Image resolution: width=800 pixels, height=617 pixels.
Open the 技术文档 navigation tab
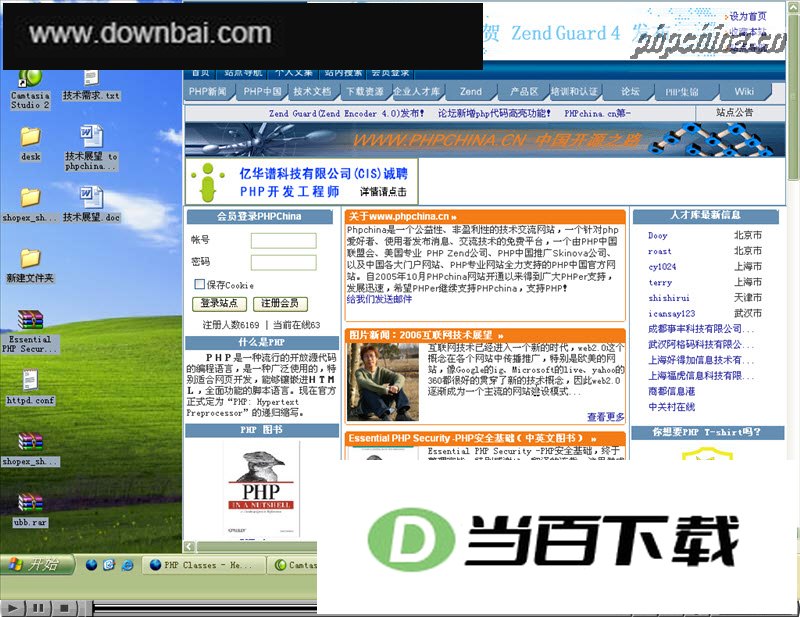(x=312, y=92)
